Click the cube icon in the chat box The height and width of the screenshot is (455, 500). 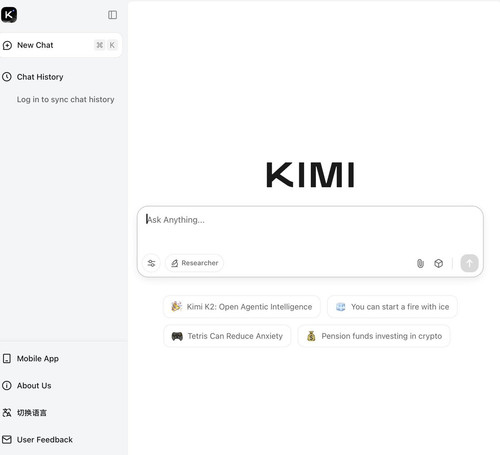439,263
